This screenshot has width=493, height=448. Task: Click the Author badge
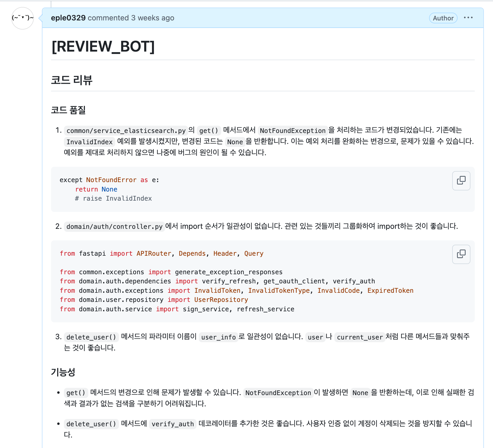coord(443,18)
